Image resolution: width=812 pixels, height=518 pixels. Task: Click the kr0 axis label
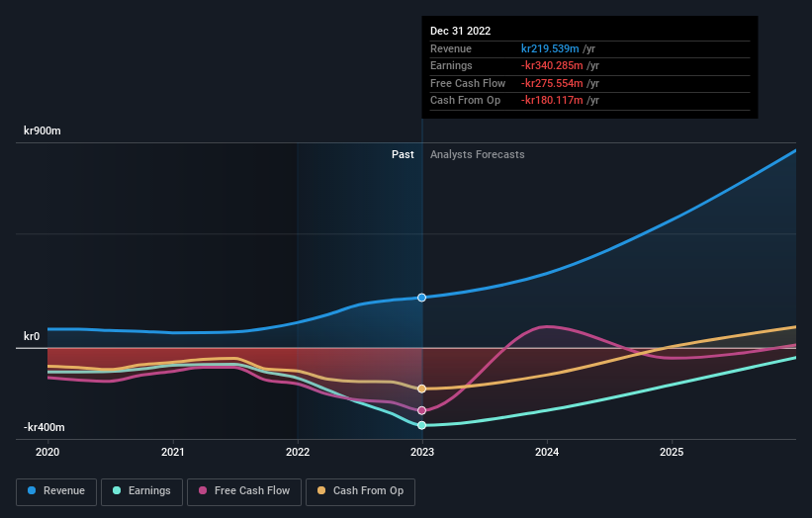point(32,336)
